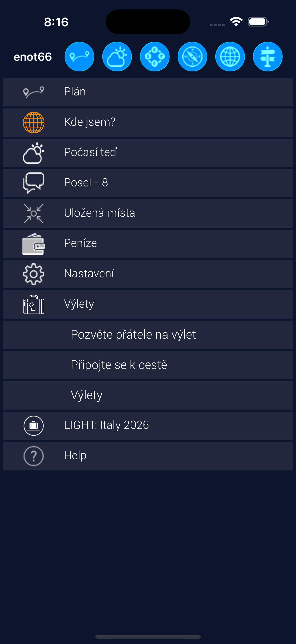Click the gear icon for Nastavení
The image size is (296, 644).
point(33,274)
